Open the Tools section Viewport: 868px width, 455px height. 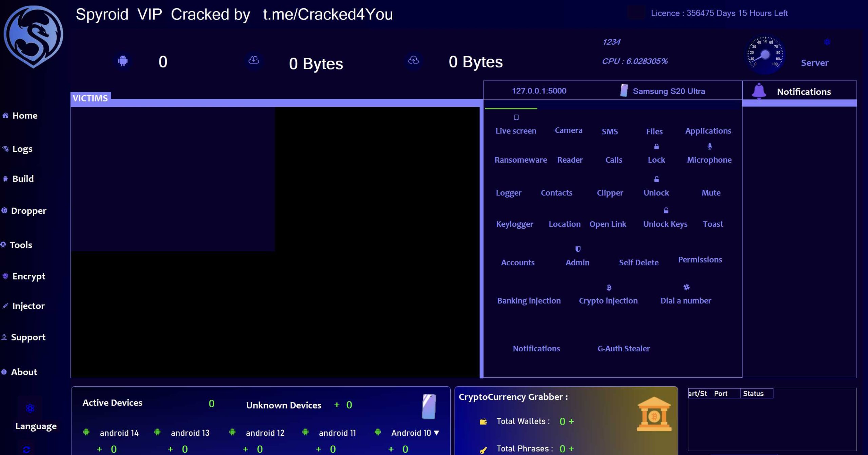(x=21, y=245)
